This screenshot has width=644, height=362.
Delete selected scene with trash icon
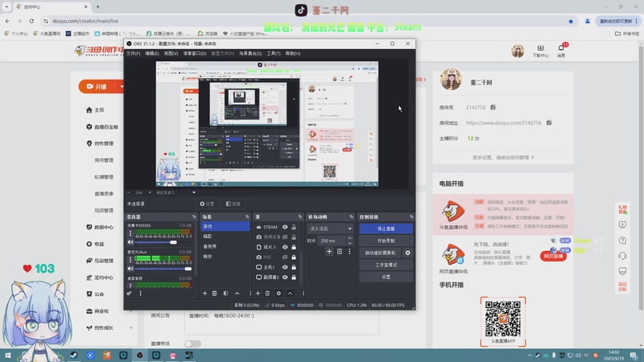pyautogui.click(x=214, y=294)
